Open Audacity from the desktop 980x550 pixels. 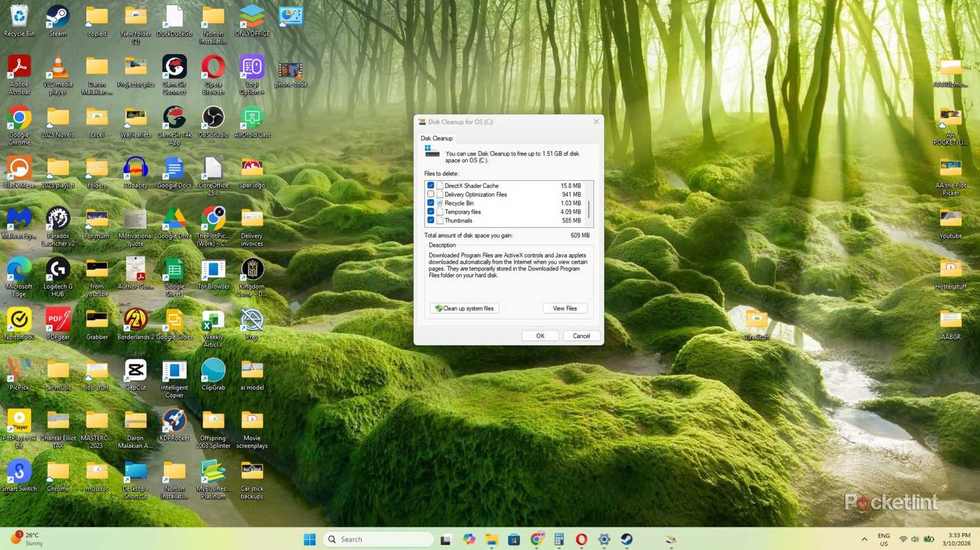[x=135, y=169]
